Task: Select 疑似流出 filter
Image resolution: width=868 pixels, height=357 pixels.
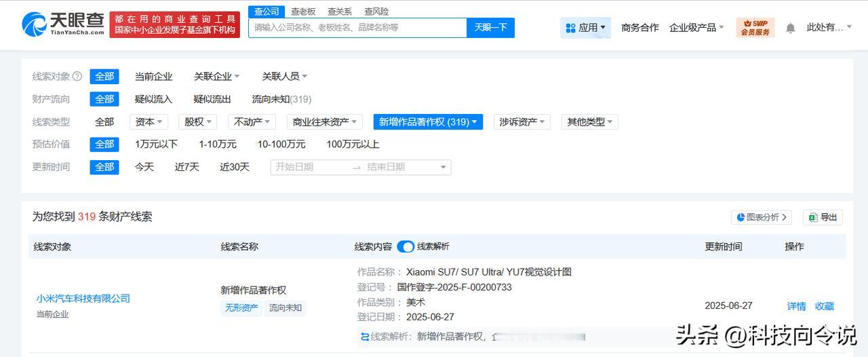Action: pos(212,99)
